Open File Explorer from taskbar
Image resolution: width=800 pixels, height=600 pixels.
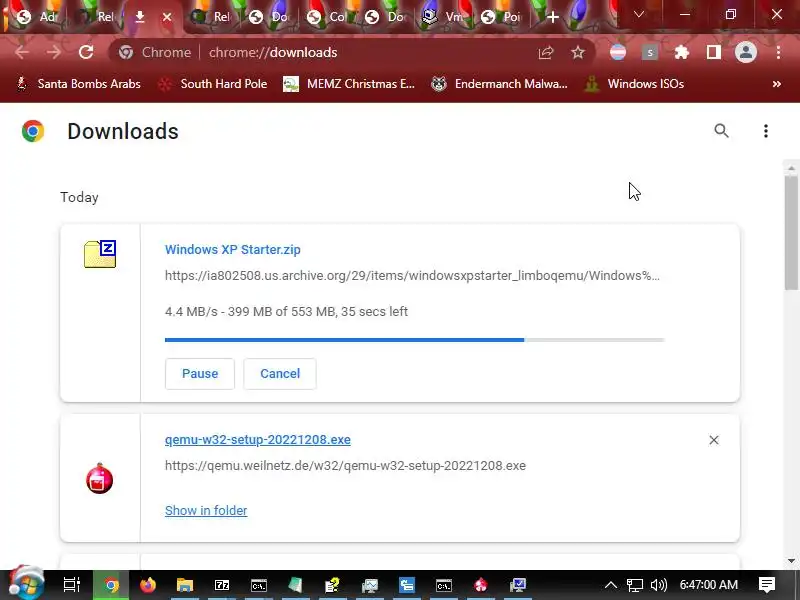click(x=185, y=585)
